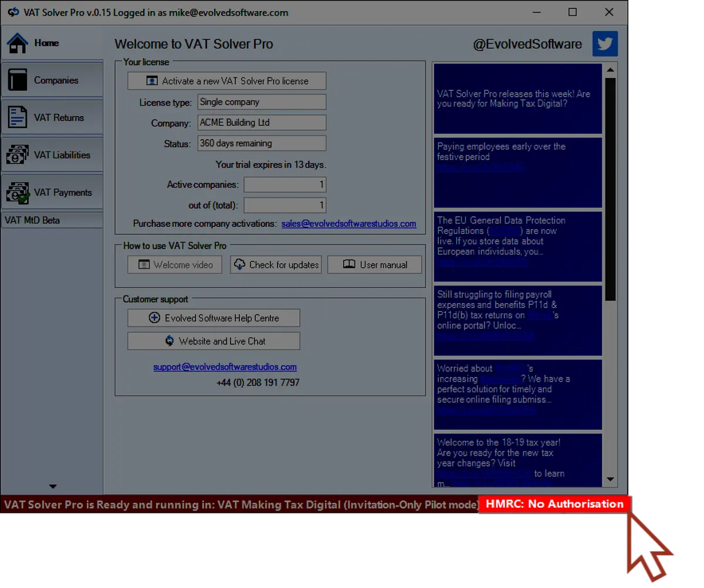Click the out of (total) value box

tap(285, 205)
